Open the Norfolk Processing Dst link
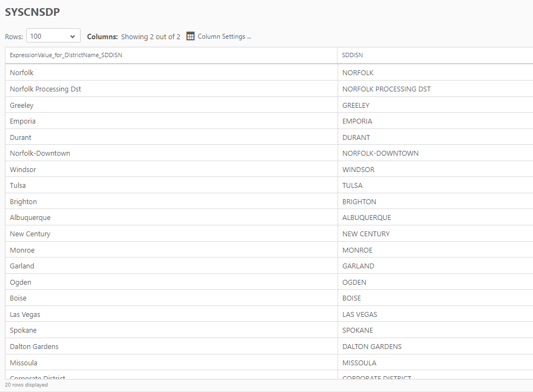 pos(45,89)
